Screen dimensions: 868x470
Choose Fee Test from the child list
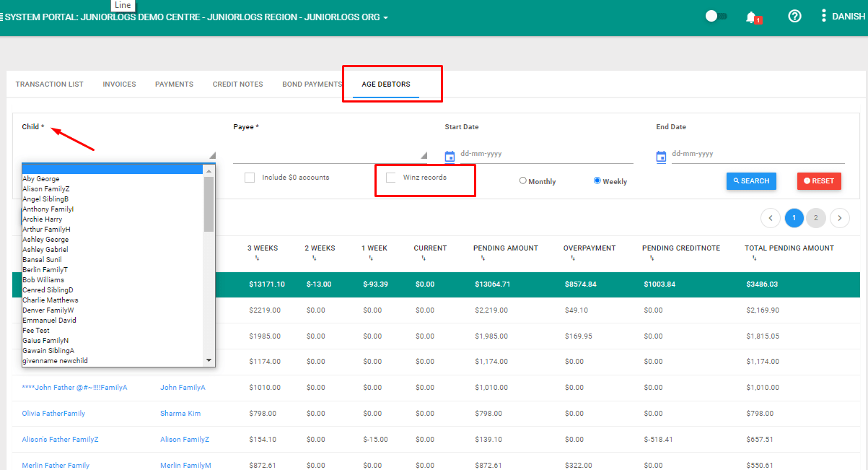point(113,331)
